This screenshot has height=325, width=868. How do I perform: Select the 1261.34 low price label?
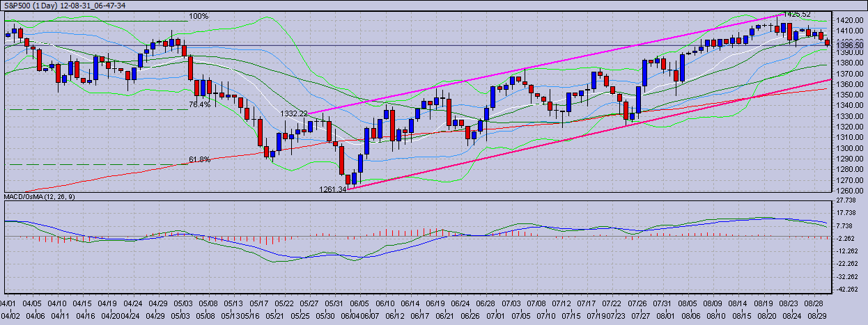tap(333, 189)
